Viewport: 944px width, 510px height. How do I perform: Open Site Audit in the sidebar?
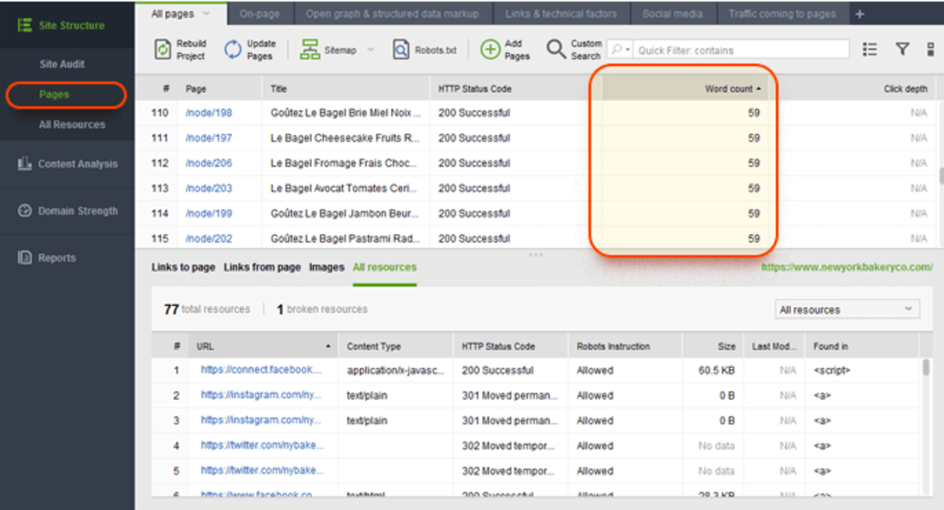pyautogui.click(x=62, y=64)
